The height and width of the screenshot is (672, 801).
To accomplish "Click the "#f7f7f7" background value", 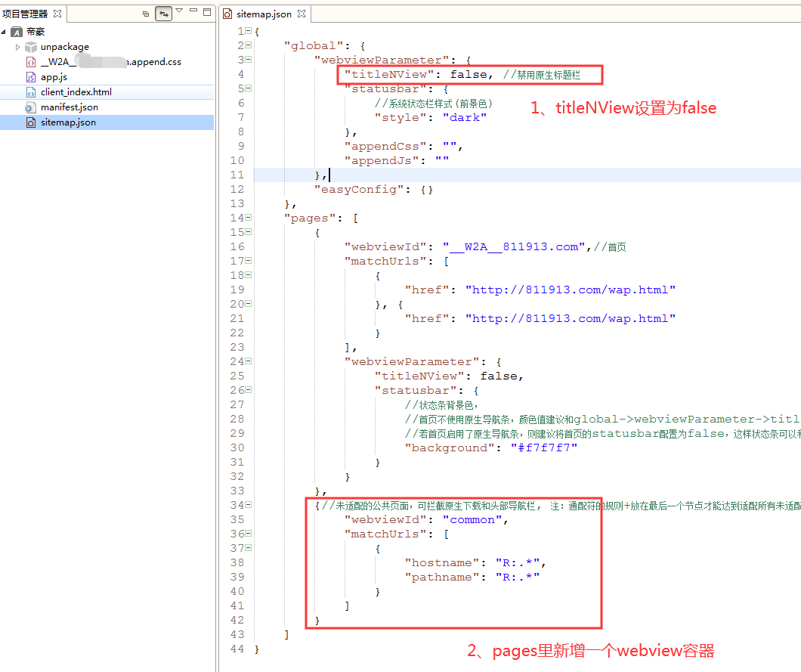I will (x=543, y=447).
